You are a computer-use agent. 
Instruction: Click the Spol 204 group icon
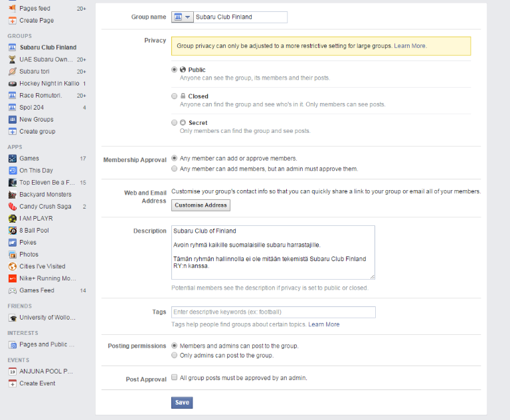click(x=13, y=108)
